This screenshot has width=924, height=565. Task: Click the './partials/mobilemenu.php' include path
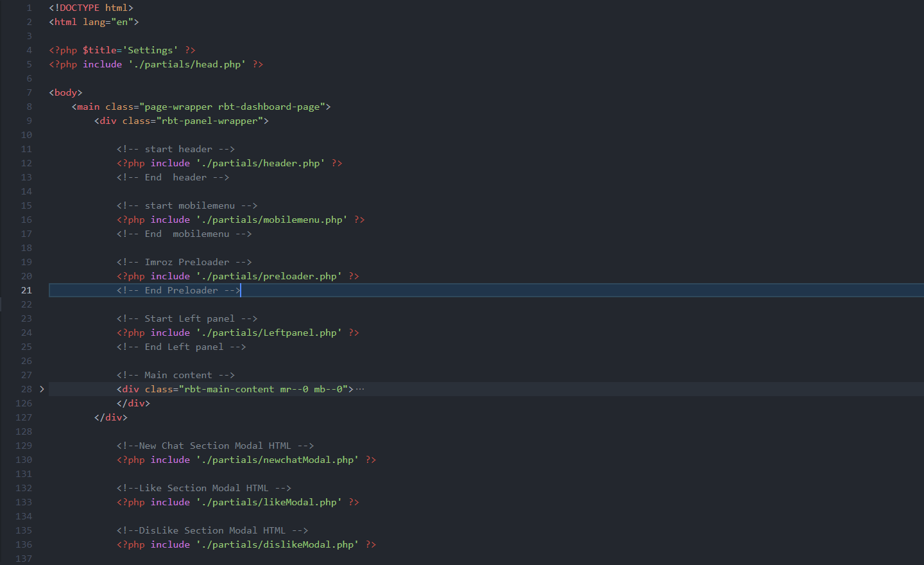(x=271, y=220)
